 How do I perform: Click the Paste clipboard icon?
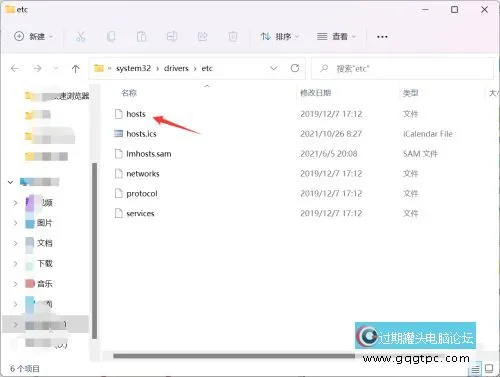141,36
